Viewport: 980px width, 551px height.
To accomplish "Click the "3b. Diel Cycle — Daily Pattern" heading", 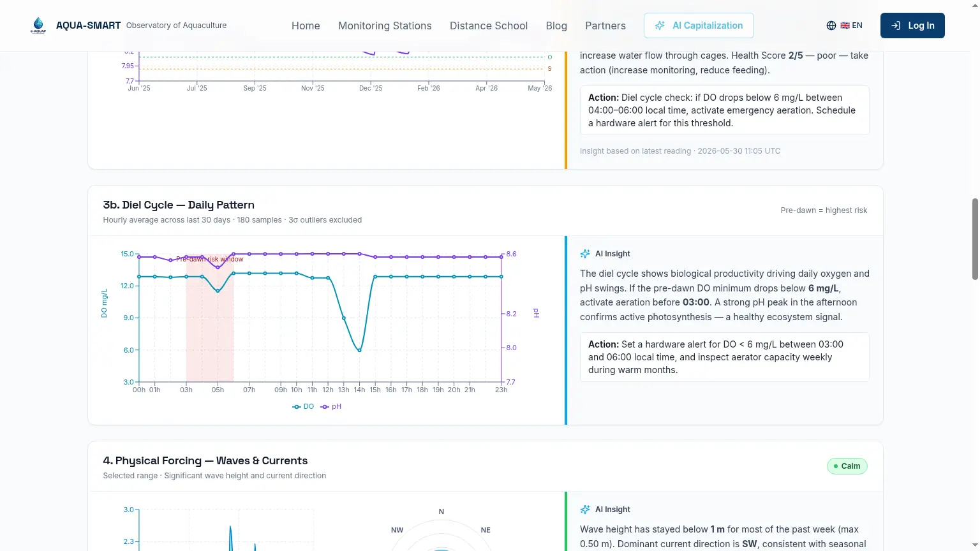I will pos(179,205).
